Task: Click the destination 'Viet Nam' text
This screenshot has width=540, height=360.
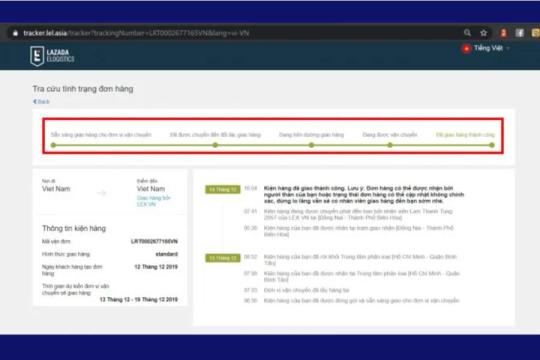Action: pos(151,189)
